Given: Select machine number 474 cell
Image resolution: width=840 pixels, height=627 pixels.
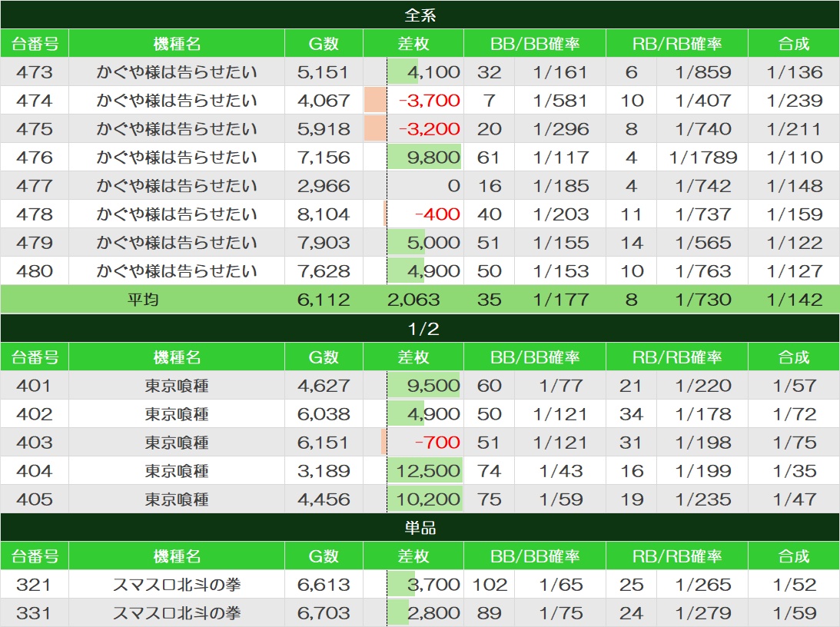Looking at the screenshot, I should coord(35,100).
